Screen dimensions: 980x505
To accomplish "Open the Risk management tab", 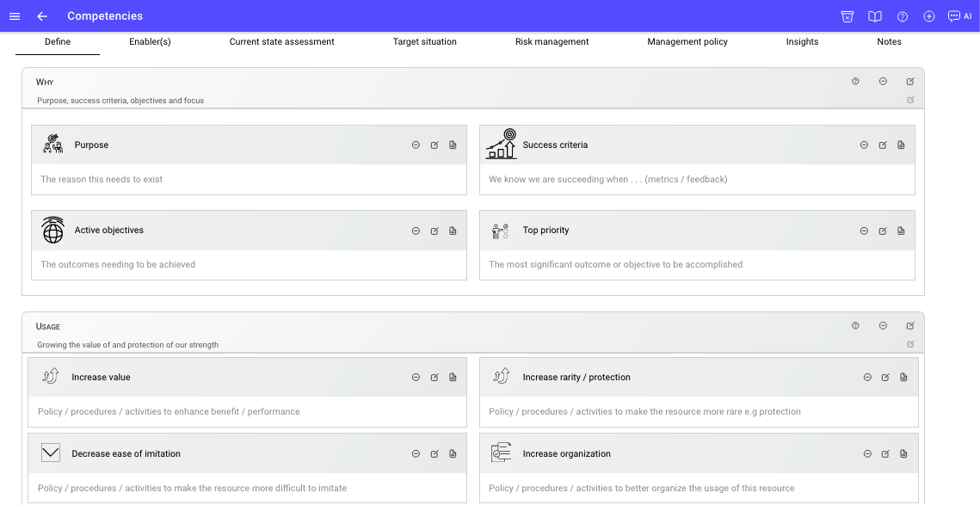I will point(552,41).
